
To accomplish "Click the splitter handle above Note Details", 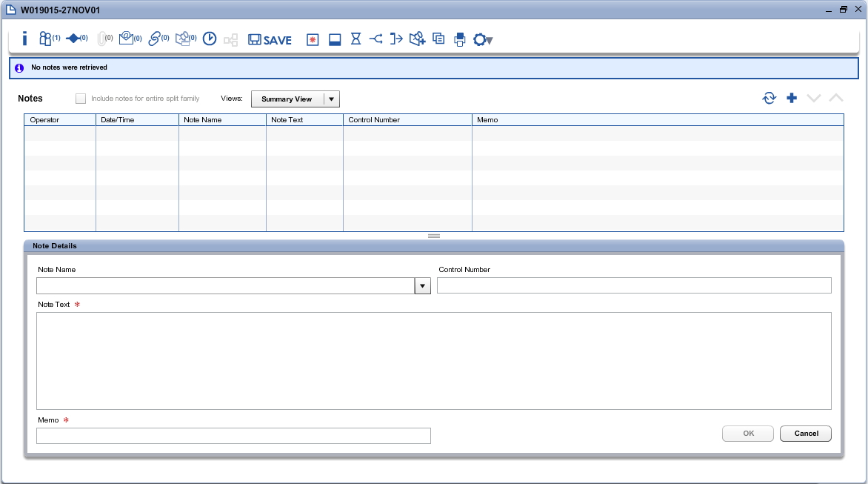I will (x=434, y=236).
